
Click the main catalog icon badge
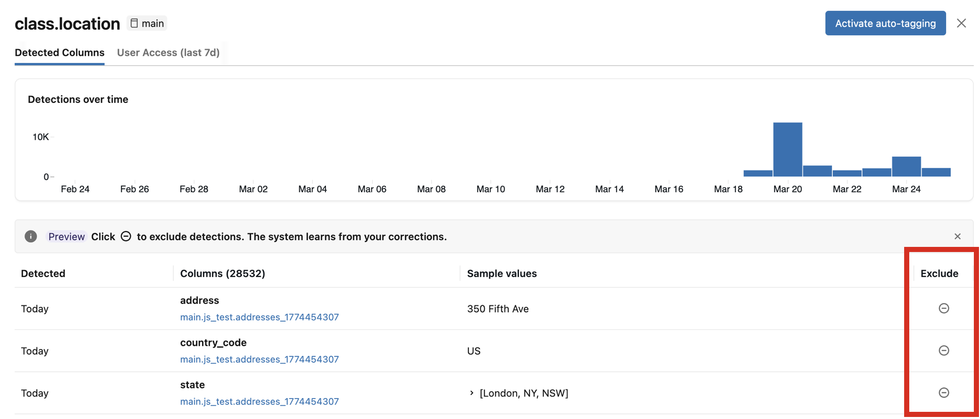[147, 24]
